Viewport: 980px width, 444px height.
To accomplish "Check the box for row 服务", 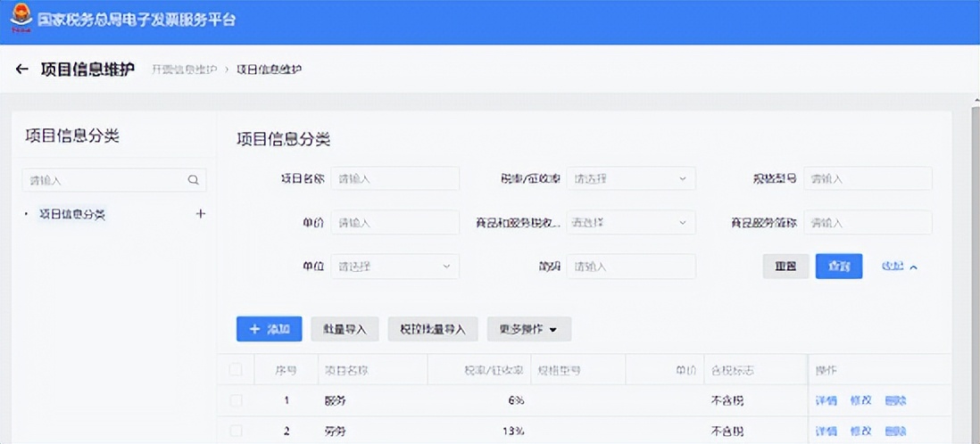I will coord(236,401).
